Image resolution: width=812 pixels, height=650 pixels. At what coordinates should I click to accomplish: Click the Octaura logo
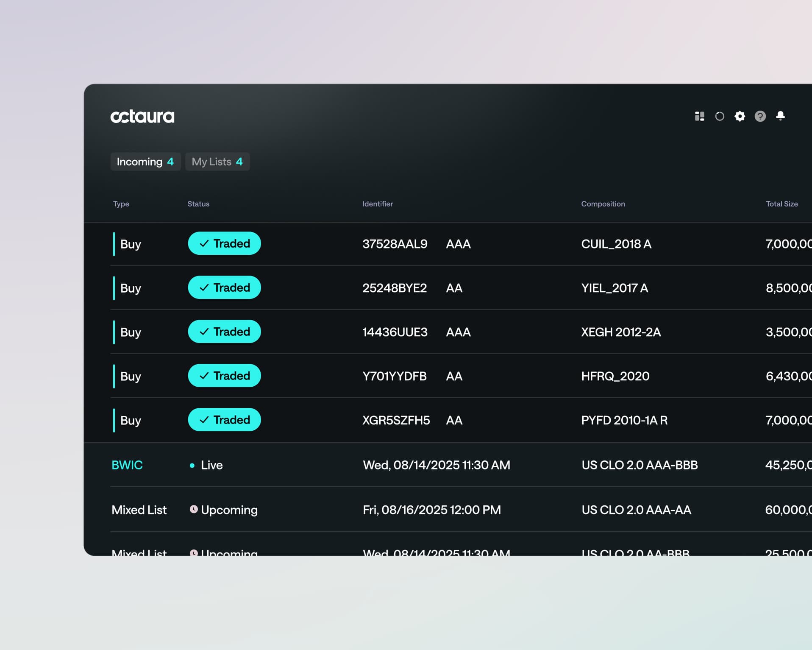142,116
